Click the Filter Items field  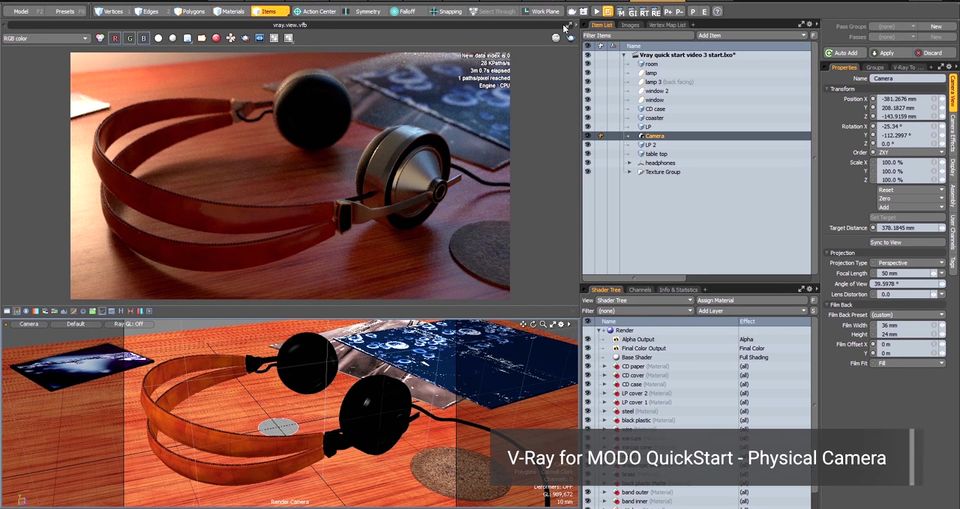pos(638,36)
